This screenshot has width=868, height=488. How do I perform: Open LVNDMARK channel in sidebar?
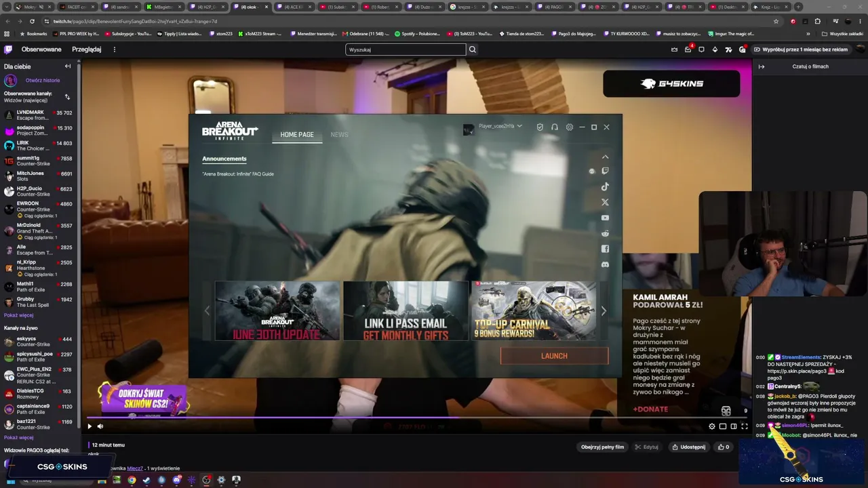pos(39,115)
